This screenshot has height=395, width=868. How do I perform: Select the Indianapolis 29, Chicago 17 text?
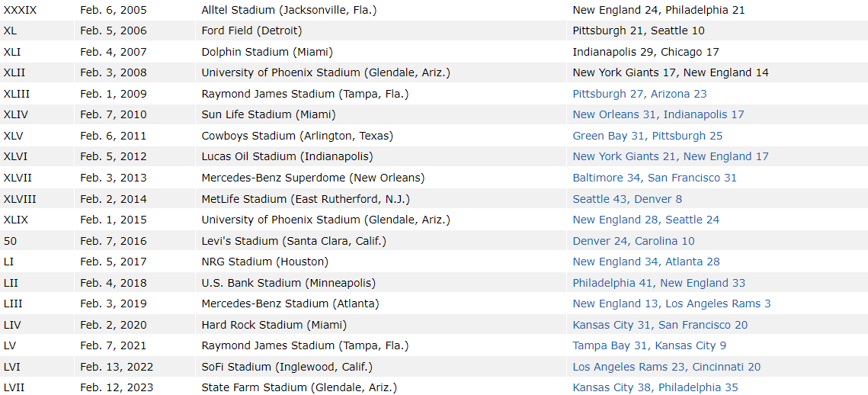click(645, 52)
